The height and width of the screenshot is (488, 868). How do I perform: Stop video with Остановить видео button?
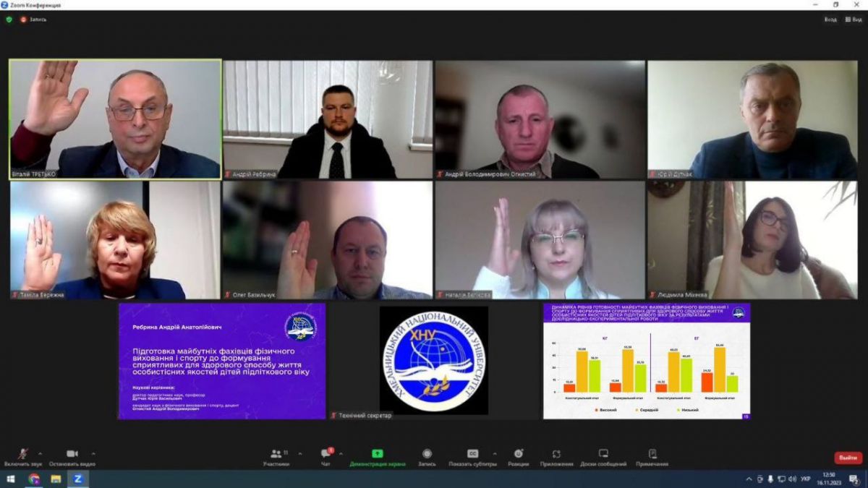point(72,454)
